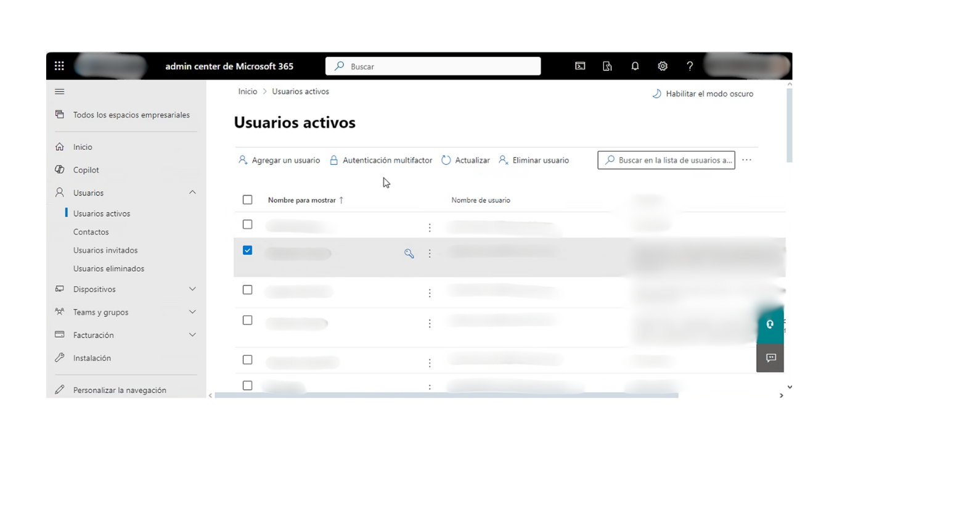Open the Cloud Shell terminal icon

[580, 66]
